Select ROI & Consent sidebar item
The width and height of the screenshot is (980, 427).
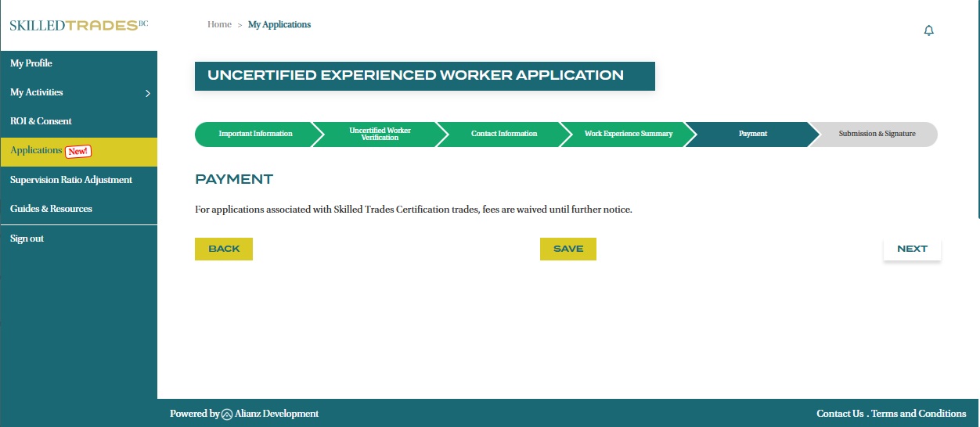pos(41,121)
